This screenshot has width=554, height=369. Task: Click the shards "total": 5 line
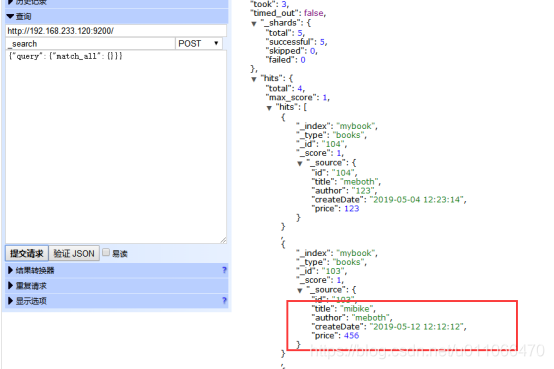pos(285,33)
